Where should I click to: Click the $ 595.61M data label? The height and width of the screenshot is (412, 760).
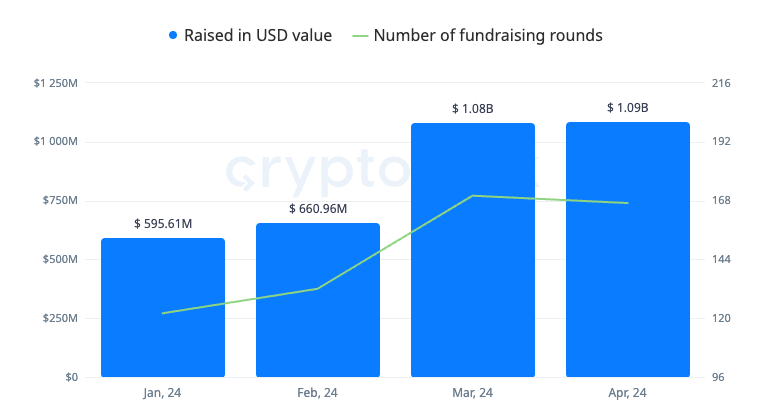[x=163, y=224]
